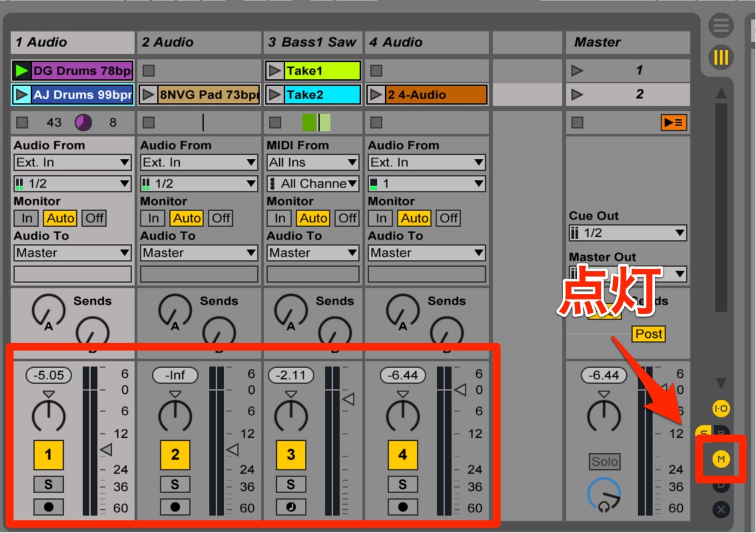The image size is (756, 533).
Task: Set 4 Audio monitor to In
Action: (382, 218)
